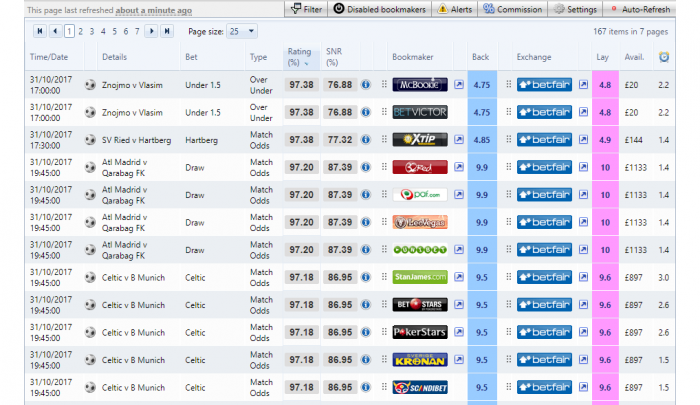This screenshot has height=405, width=700.
Task: Open 32Red bookmaker external link icon
Action: point(459,167)
